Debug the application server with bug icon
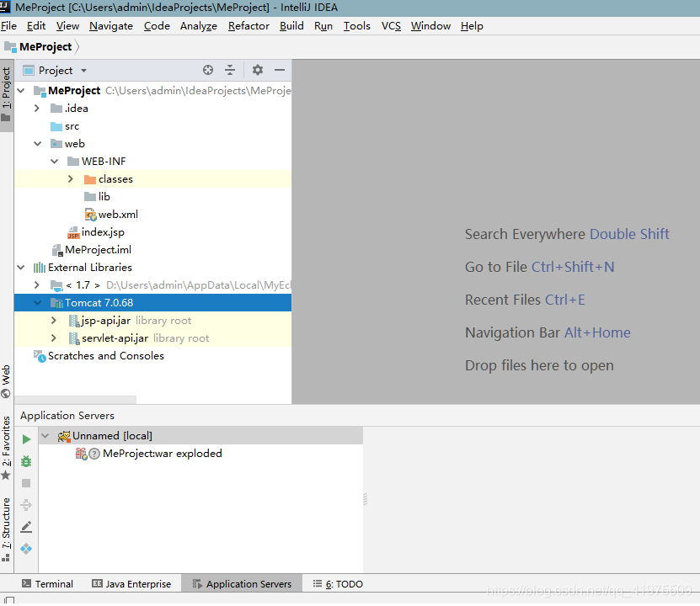 click(26, 461)
